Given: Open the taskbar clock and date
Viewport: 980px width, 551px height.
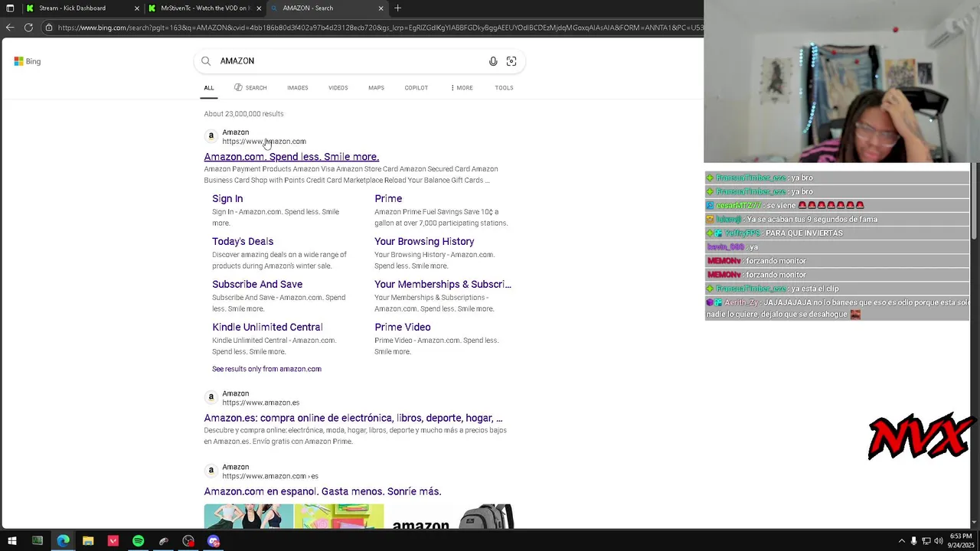Looking at the screenshot, I should [961, 541].
